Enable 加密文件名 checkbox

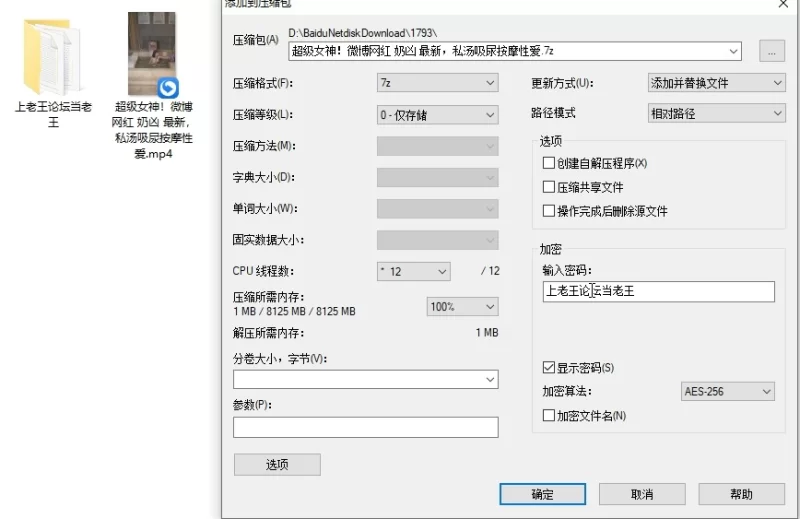pos(548,415)
